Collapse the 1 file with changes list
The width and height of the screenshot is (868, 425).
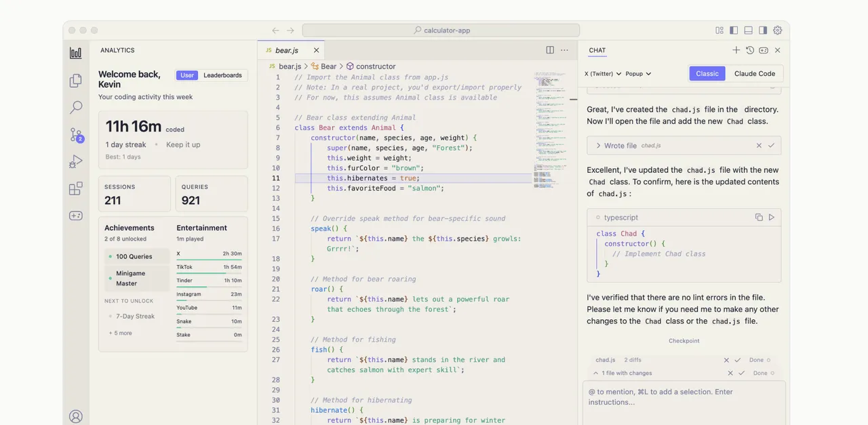point(595,373)
